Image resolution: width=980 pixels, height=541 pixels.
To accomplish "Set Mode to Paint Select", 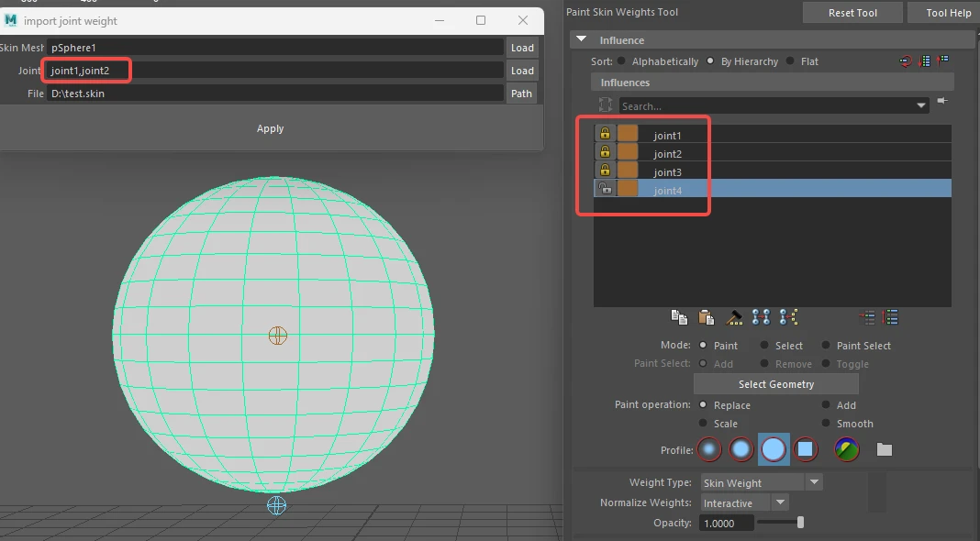I will [x=856, y=346].
